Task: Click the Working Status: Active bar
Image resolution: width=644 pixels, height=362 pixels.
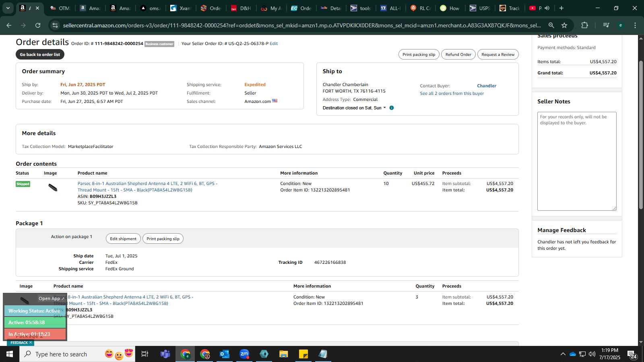Action: (35, 311)
